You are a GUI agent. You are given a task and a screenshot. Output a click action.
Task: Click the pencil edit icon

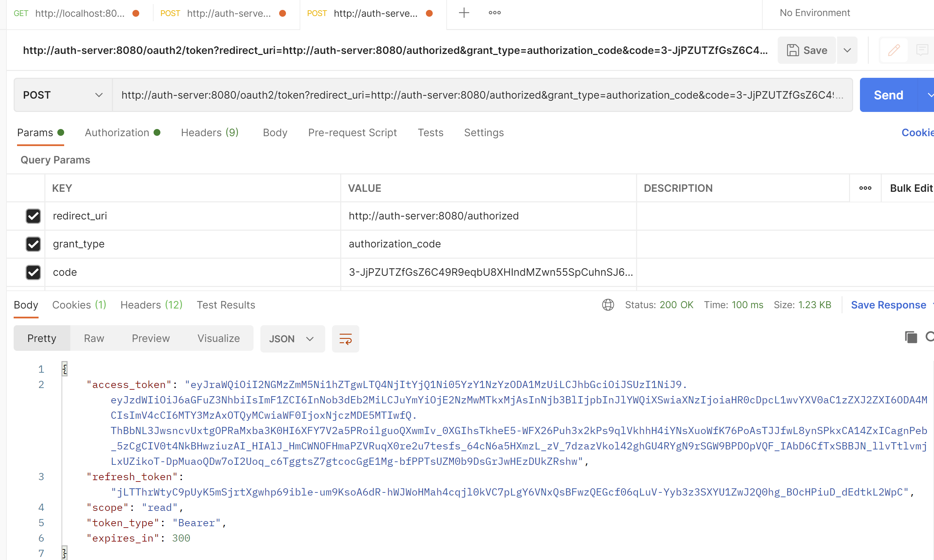click(x=894, y=50)
